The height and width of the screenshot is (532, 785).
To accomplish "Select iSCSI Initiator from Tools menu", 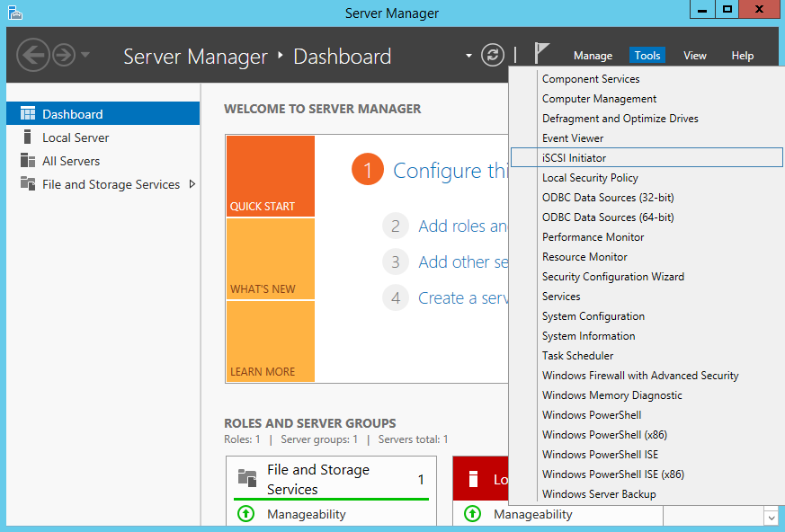I will tap(574, 158).
